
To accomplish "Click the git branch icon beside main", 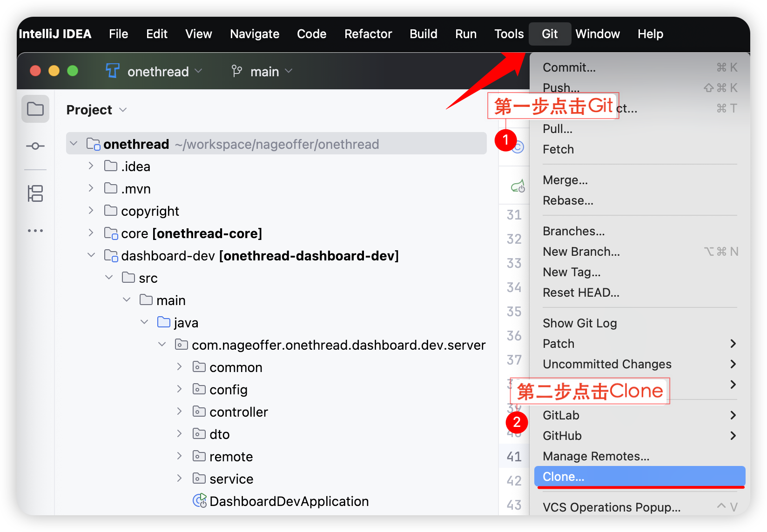I will 237,71.
